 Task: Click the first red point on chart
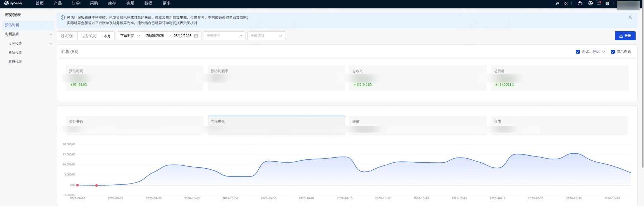click(78, 185)
